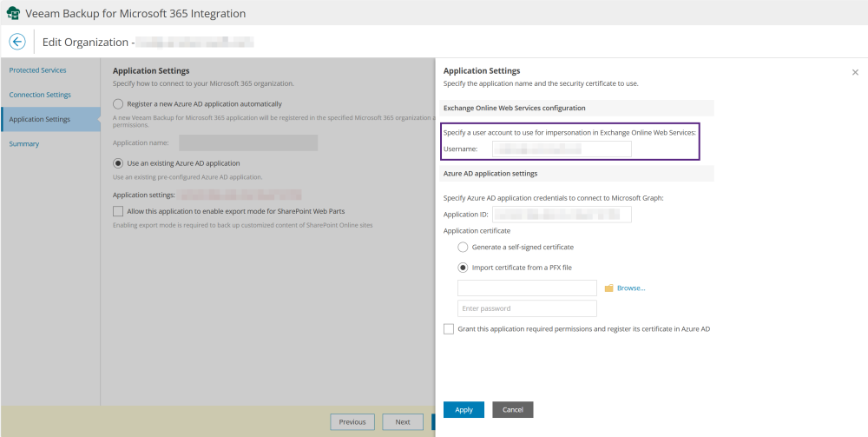Click the Previous button
This screenshot has height=437, width=868.
pyautogui.click(x=352, y=422)
